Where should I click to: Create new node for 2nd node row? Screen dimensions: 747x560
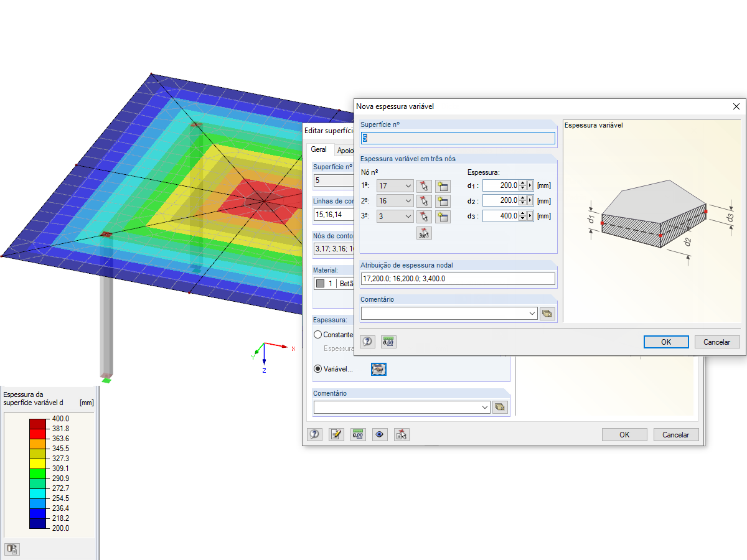click(x=443, y=201)
